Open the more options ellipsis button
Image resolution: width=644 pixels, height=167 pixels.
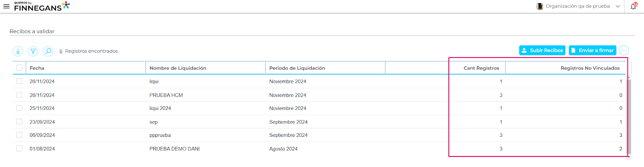coord(623,50)
